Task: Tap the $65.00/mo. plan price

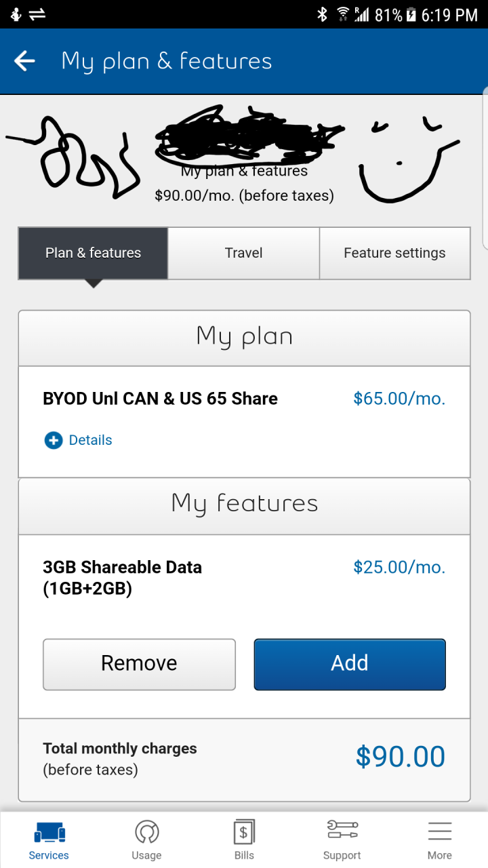Action: pyautogui.click(x=399, y=398)
